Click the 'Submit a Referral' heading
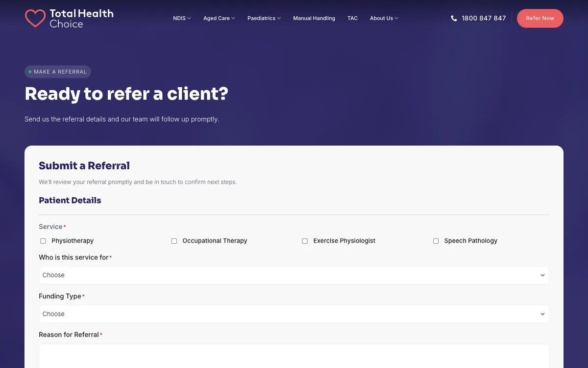 click(x=84, y=166)
